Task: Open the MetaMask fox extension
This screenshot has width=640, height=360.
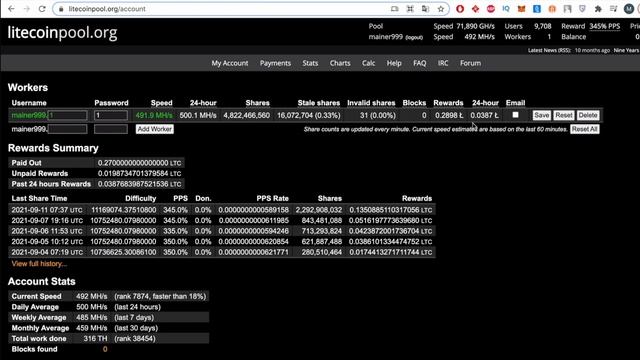Action: pyautogui.click(x=521, y=9)
